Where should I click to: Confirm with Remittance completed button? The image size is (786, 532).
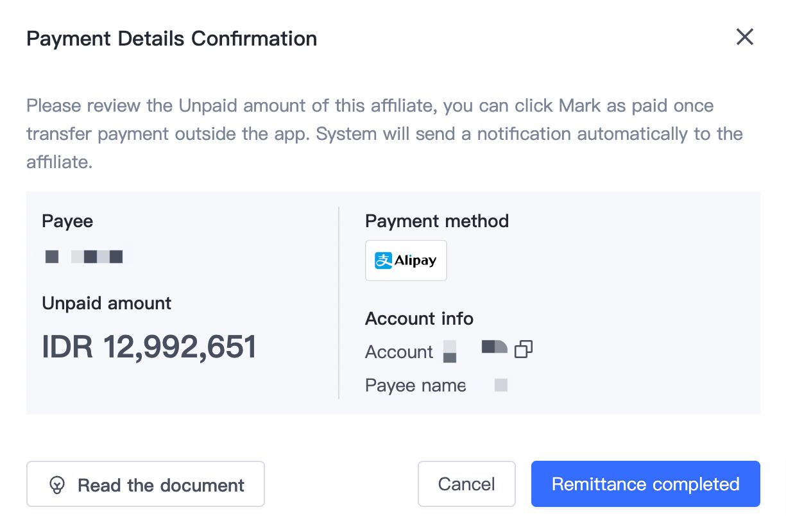pyautogui.click(x=645, y=484)
